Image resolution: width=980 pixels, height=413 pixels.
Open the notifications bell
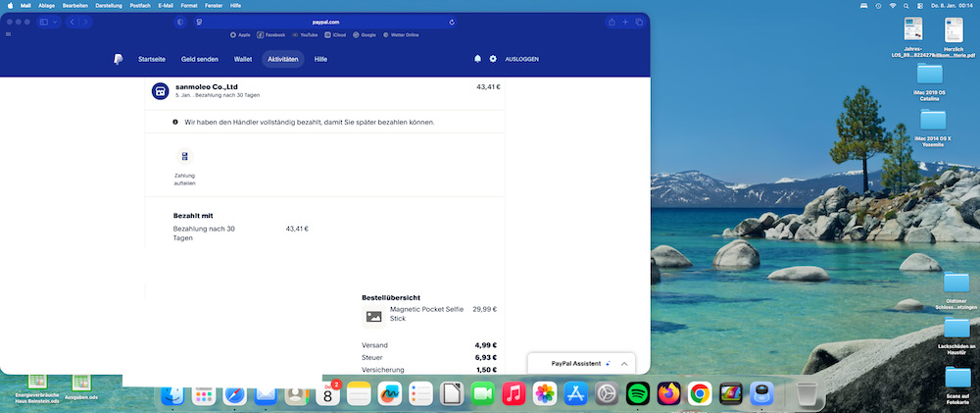point(477,59)
